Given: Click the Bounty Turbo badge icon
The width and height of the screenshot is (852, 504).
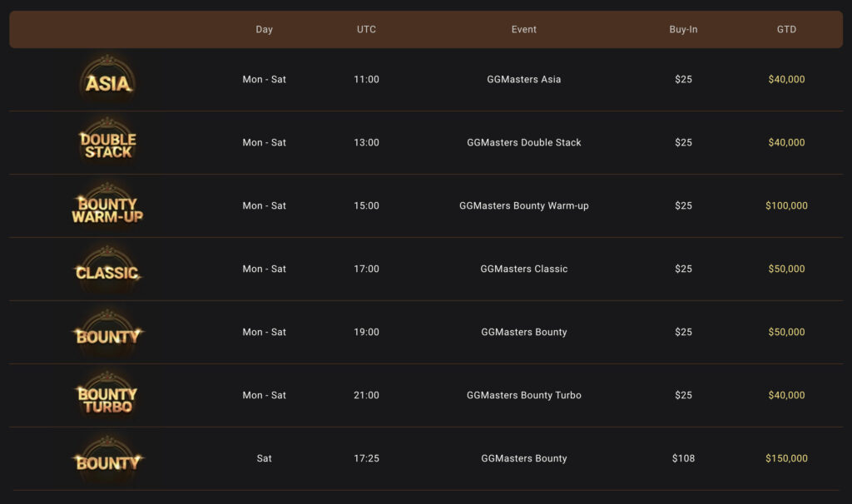Looking at the screenshot, I should click(x=107, y=397).
